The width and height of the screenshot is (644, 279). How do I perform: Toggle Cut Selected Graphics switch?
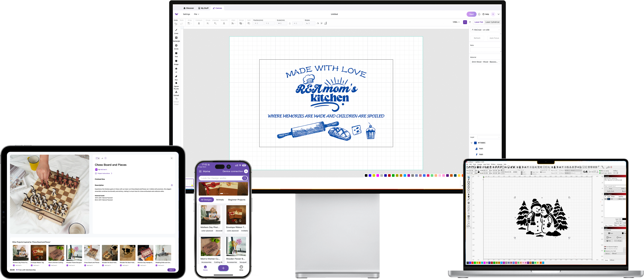click(605, 247)
